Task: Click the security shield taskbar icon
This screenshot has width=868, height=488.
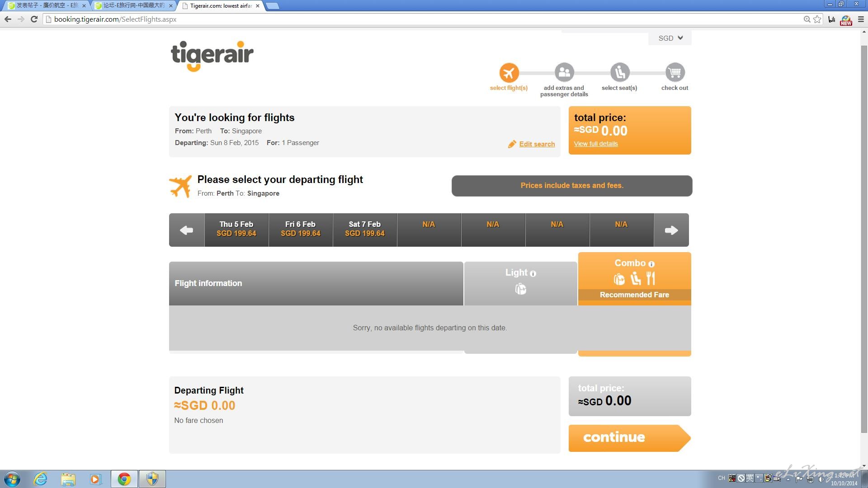Action: coord(152,479)
